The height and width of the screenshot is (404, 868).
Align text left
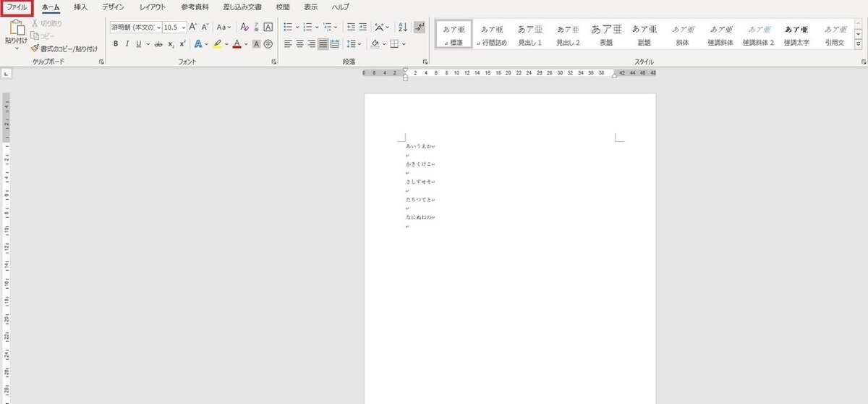point(288,43)
